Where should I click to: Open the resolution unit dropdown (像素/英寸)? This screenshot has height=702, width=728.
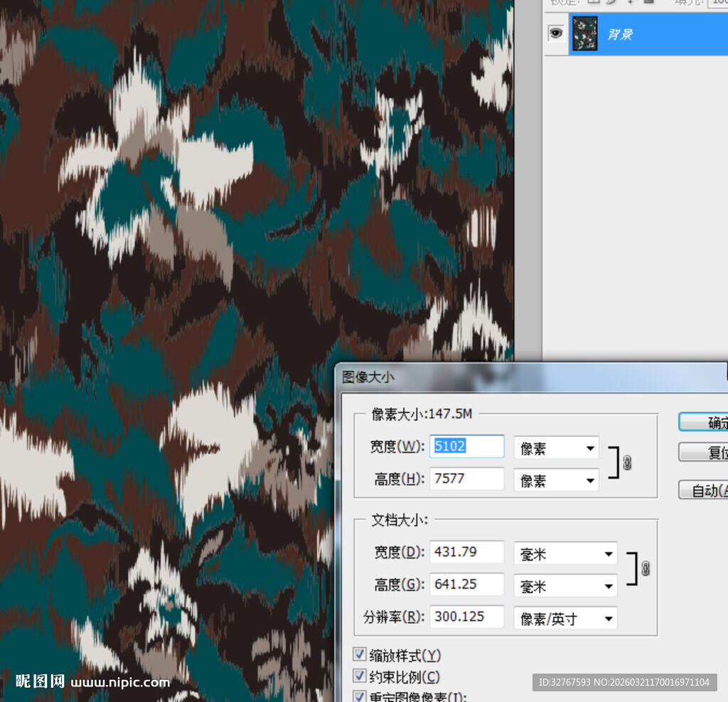pos(565,618)
